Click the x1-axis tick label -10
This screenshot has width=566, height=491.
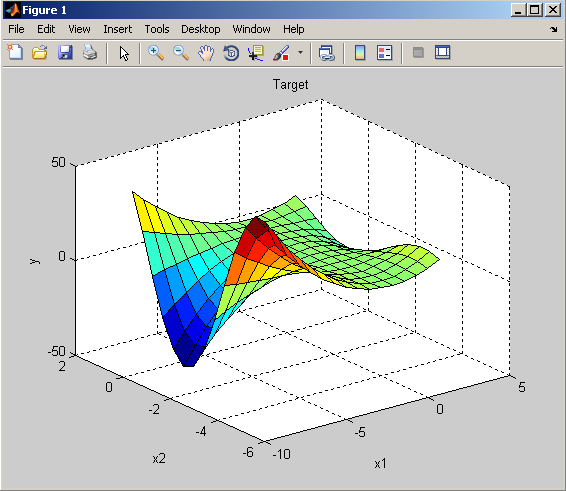tap(281, 454)
